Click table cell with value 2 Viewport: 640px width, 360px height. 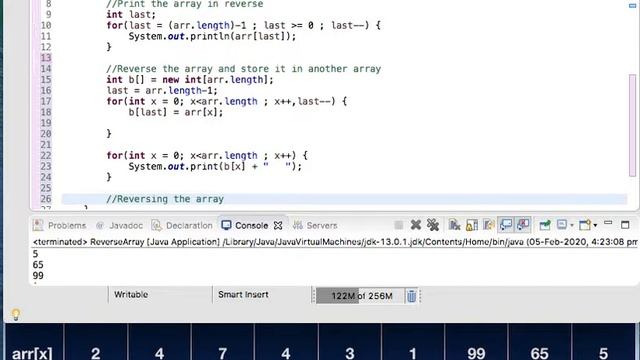coord(96,342)
